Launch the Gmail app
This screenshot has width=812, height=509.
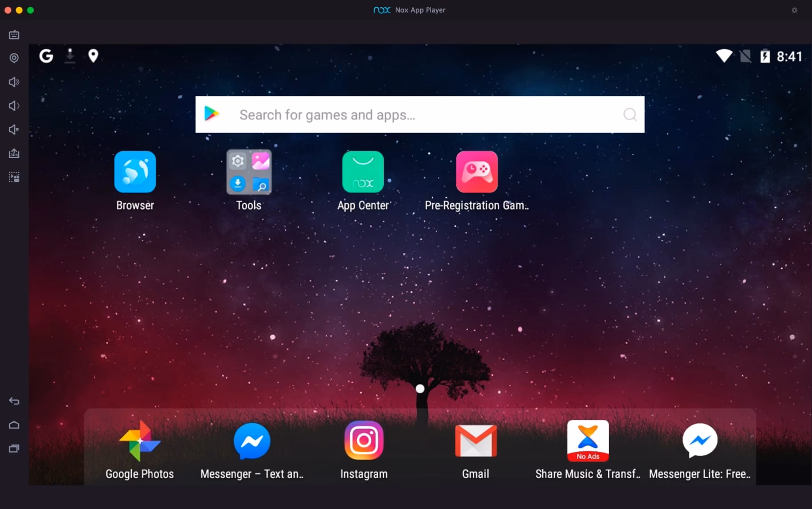(x=475, y=441)
